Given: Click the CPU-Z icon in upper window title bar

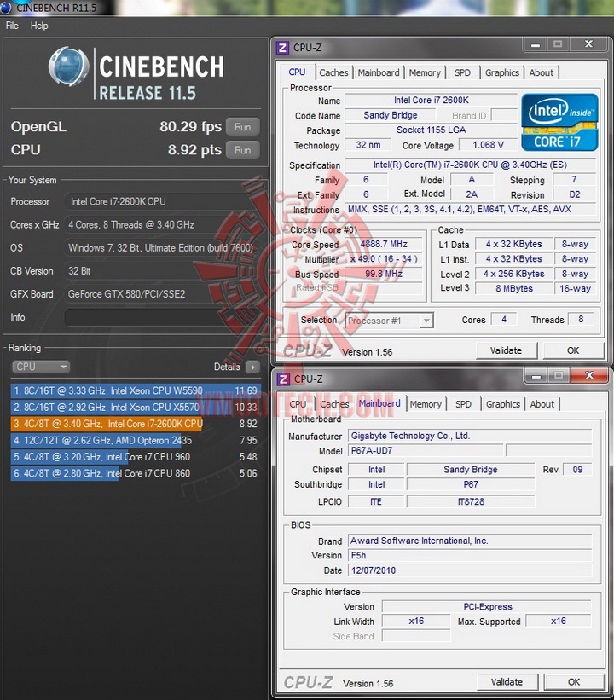Looking at the screenshot, I should coord(282,48).
